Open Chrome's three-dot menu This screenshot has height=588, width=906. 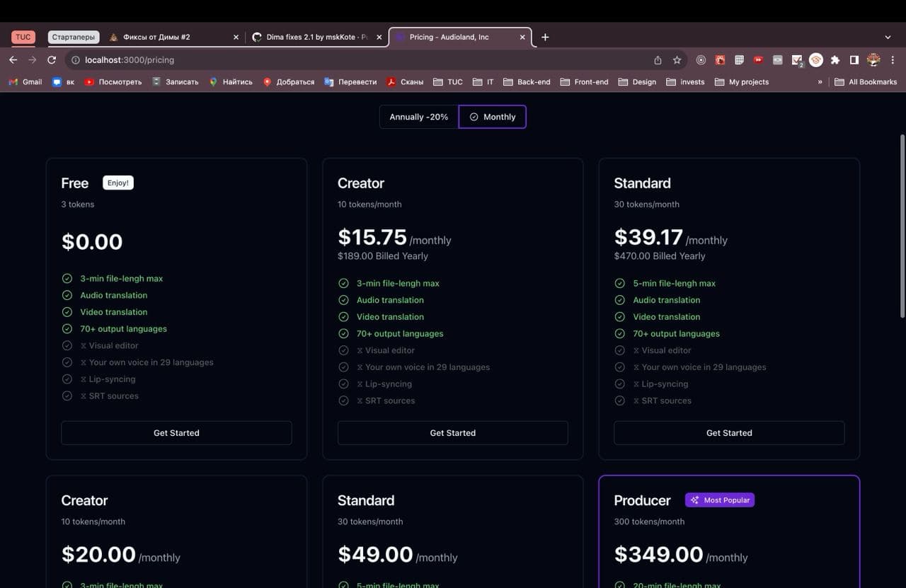tap(893, 60)
